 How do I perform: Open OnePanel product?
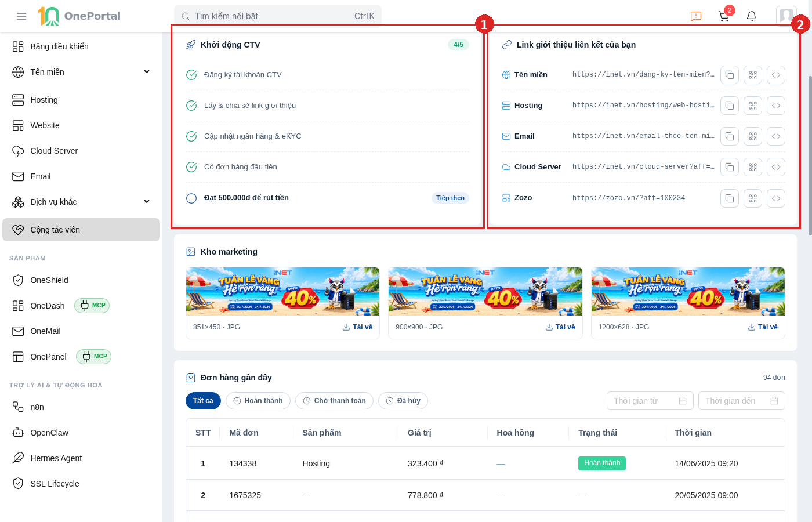(81, 357)
